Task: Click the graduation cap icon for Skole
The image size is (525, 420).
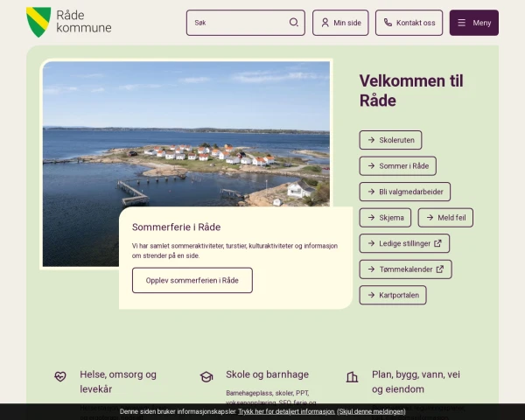Action: tap(206, 377)
